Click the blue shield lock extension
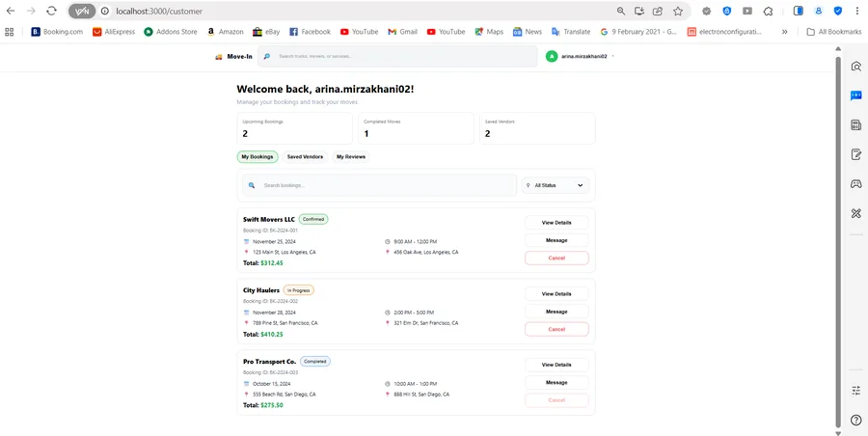The image size is (868, 436). tap(727, 11)
